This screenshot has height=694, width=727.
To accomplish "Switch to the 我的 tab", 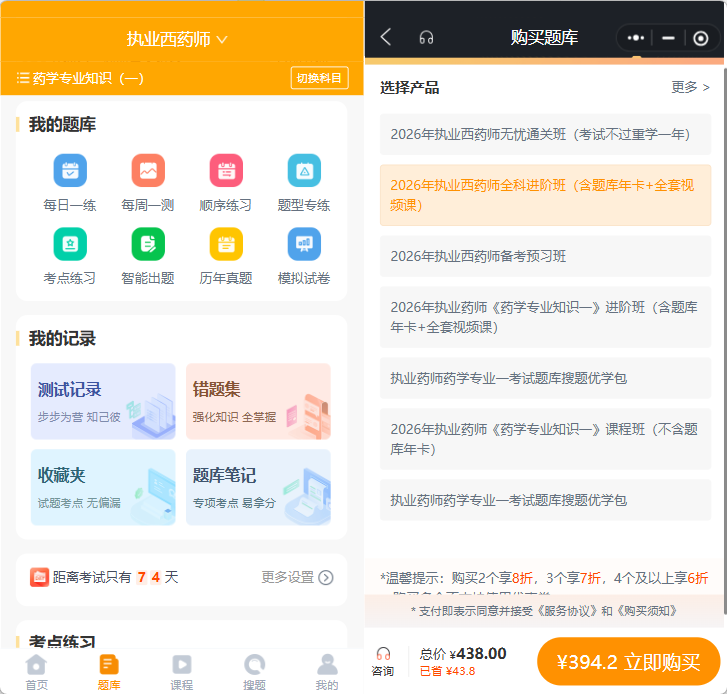I will [327, 672].
